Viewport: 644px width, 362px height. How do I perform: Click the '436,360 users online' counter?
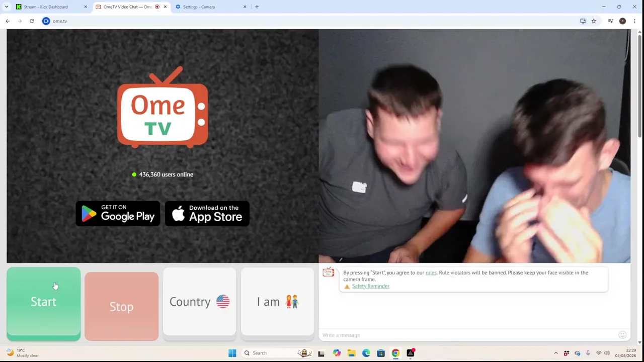(x=163, y=174)
